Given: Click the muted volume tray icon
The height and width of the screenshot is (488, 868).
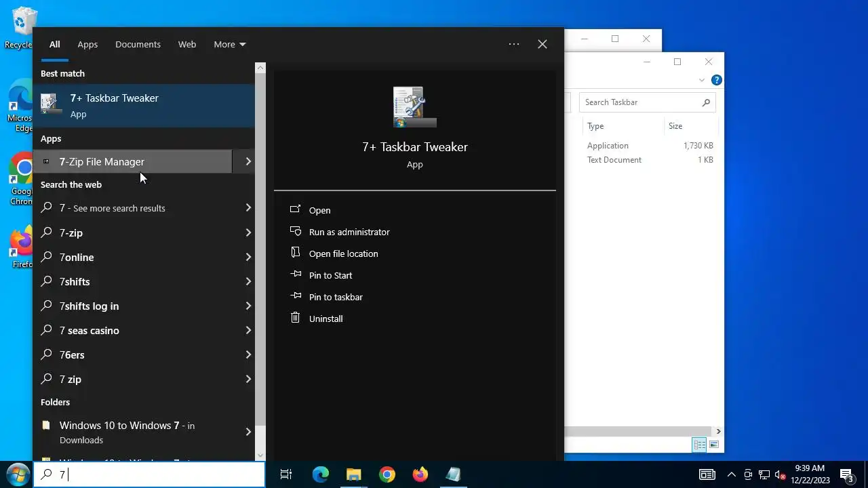Looking at the screenshot, I should (x=781, y=474).
